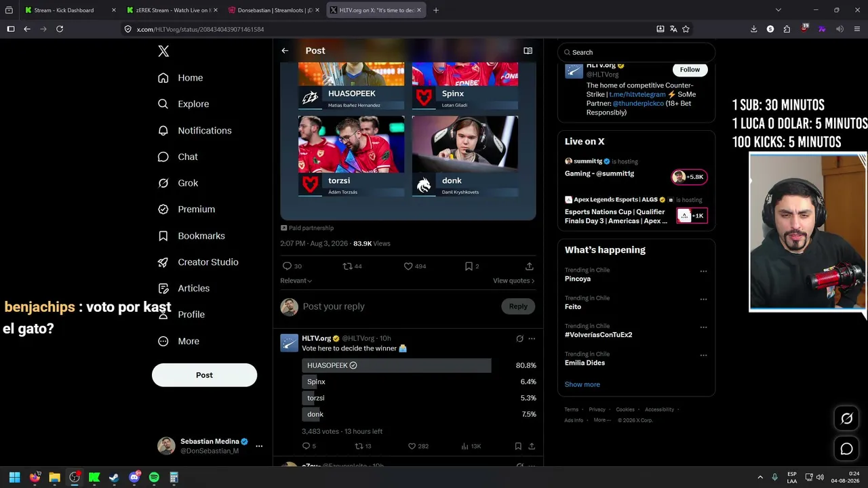This screenshot has height=488, width=868.
Task: Share the main post via share icon
Action: (529, 266)
